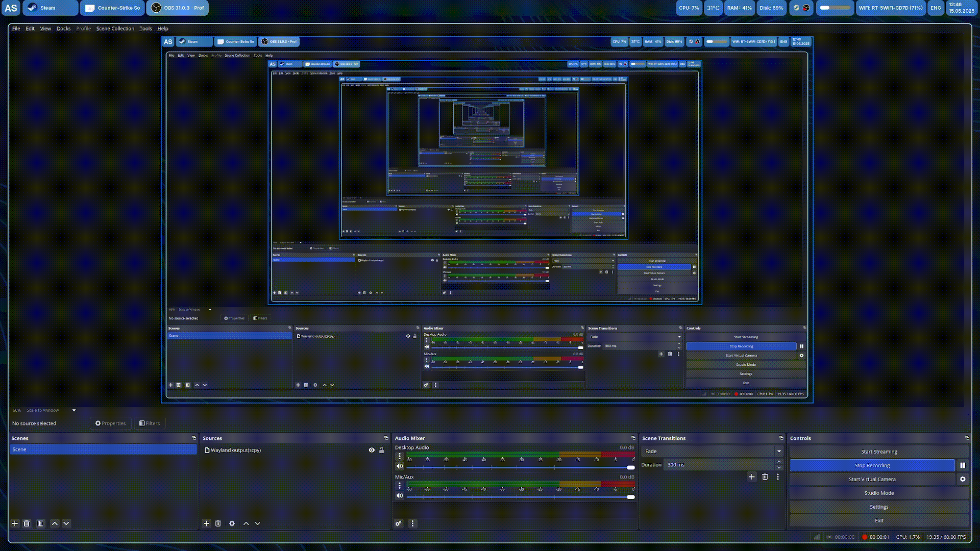
Task: Toggle lock on Wayland output source
Action: 381,450
